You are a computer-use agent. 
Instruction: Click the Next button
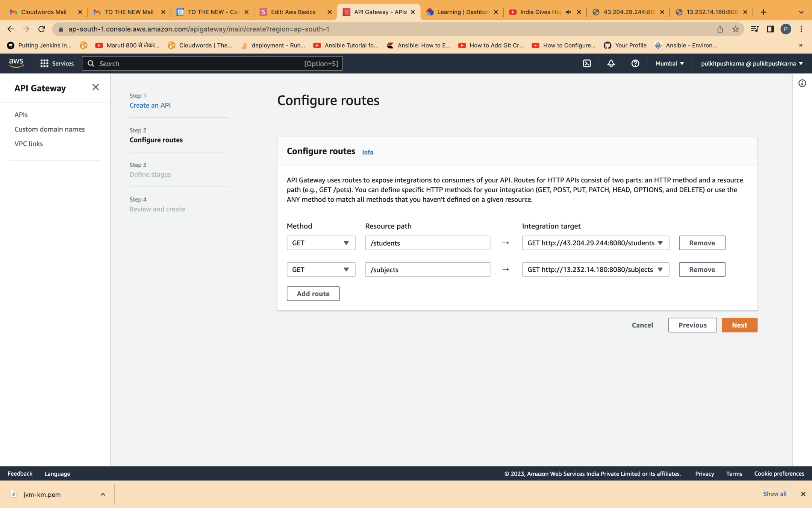click(739, 325)
